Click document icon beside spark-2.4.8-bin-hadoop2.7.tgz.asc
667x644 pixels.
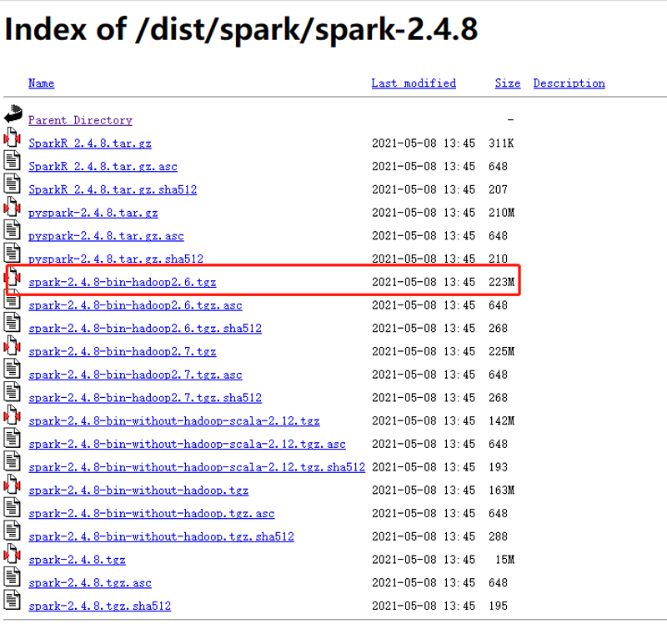coord(13,369)
